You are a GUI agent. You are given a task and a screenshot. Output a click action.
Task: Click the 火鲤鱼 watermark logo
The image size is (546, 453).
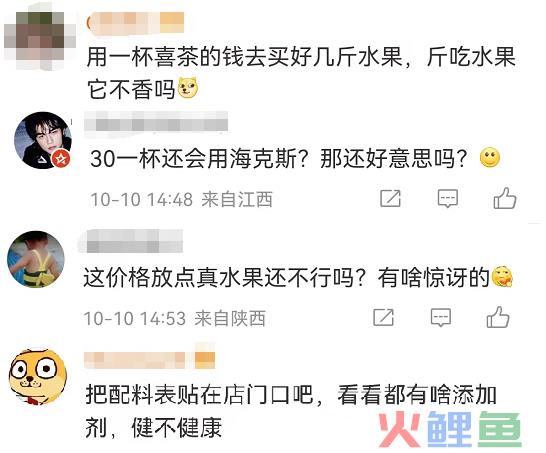450,430
